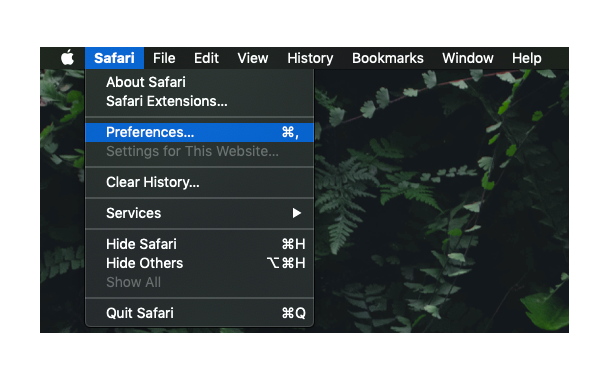Screen dimensions: 608x380
Task: Select Clear History… menu item
Action: point(199,182)
